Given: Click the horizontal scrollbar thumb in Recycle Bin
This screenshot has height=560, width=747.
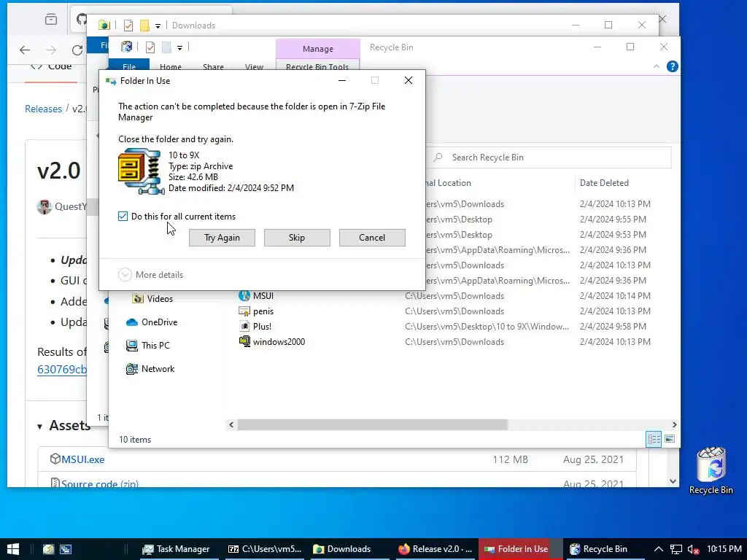Looking at the screenshot, I should point(373,425).
